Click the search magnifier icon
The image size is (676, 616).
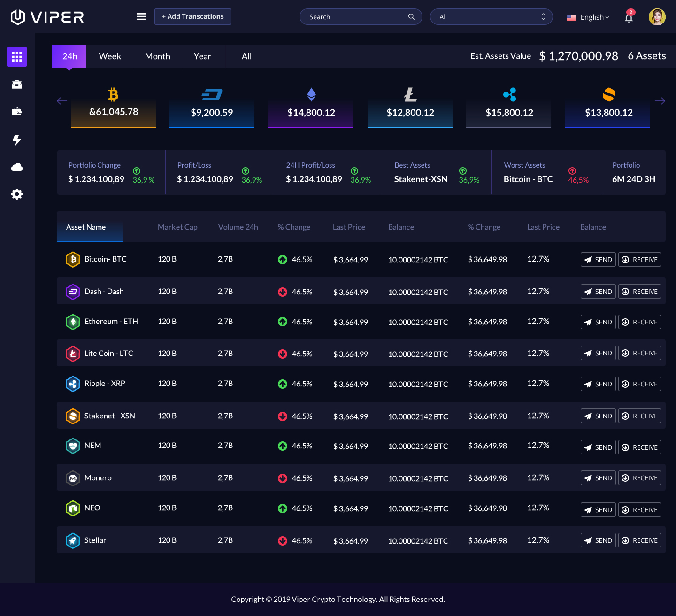click(411, 17)
